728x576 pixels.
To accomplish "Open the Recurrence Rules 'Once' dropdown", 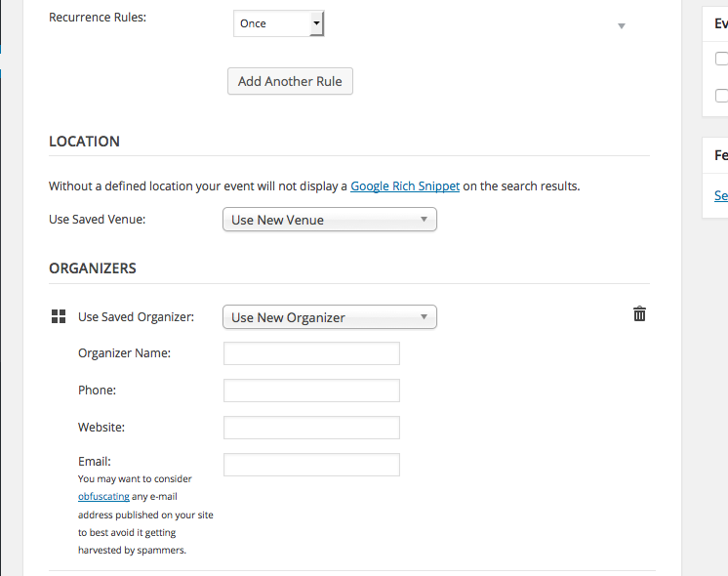I will click(x=278, y=23).
